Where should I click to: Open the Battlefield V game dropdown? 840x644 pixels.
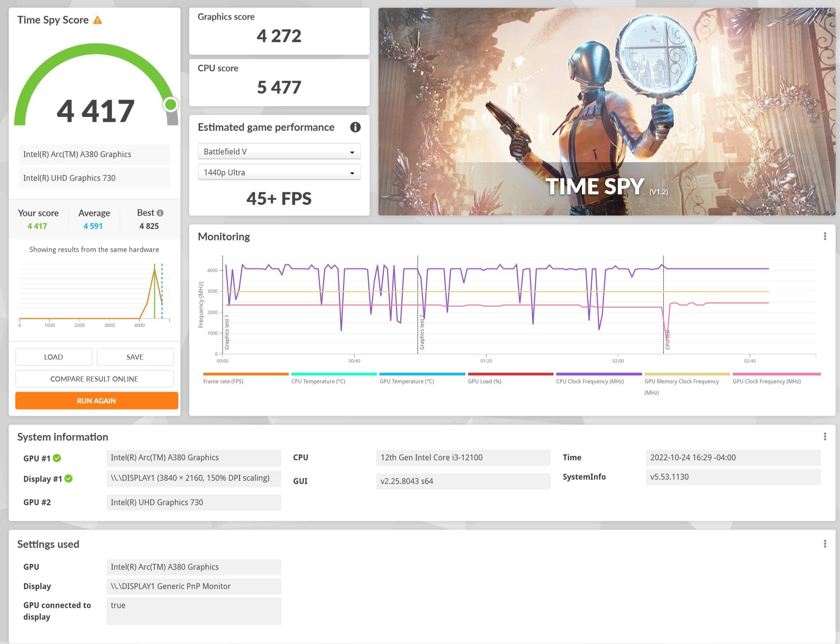point(279,152)
